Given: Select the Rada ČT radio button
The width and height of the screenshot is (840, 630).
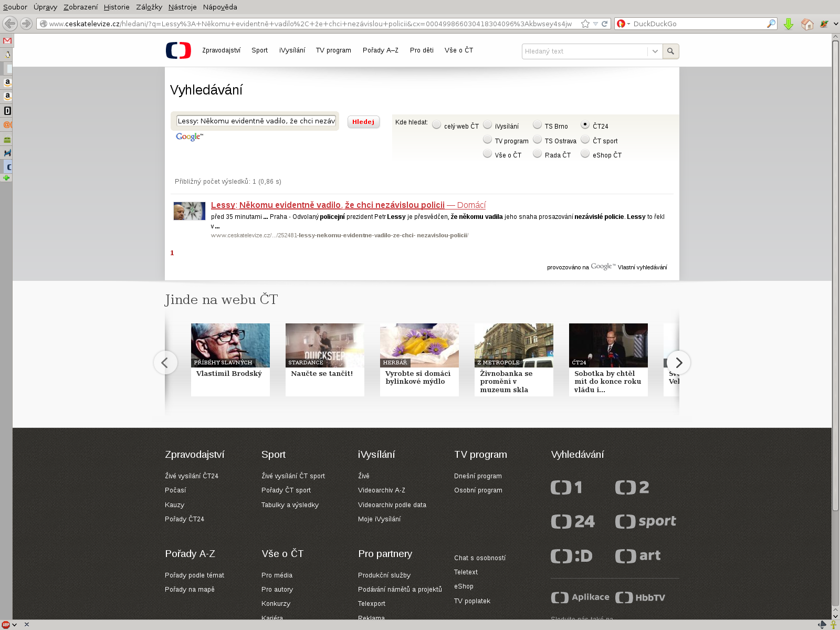Looking at the screenshot, I should click(537, 153).
